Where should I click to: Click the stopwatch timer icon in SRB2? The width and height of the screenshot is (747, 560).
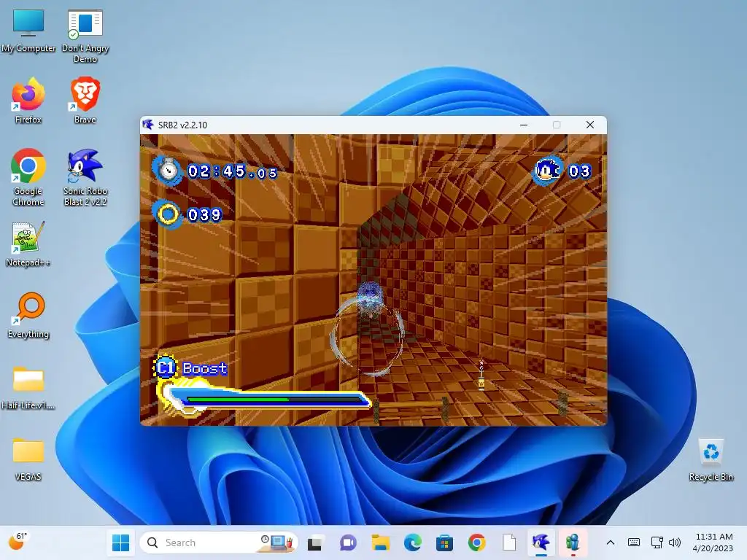[x=168, y=169]
